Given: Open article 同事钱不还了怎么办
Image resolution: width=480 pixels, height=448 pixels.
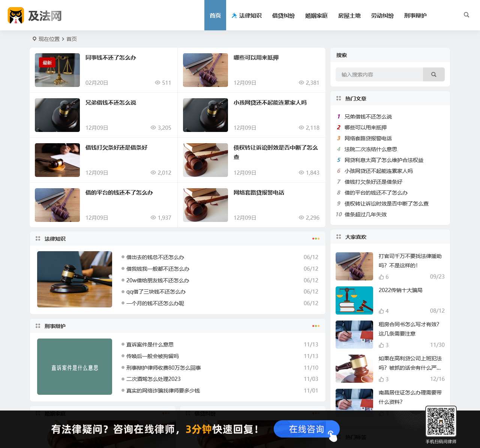Looking at the screenshot, I should click(x=111, y=58).
